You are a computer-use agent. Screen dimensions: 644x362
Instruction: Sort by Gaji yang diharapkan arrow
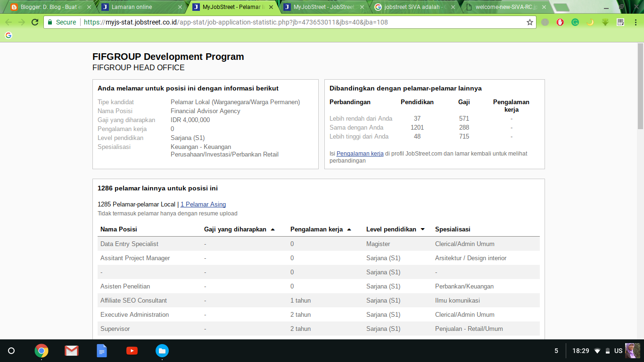272,230
